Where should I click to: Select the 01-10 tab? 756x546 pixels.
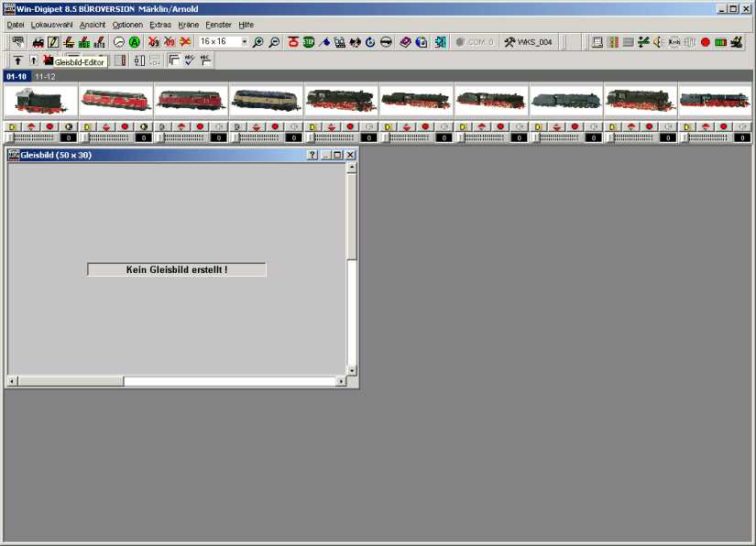click(x=15, y=76)
